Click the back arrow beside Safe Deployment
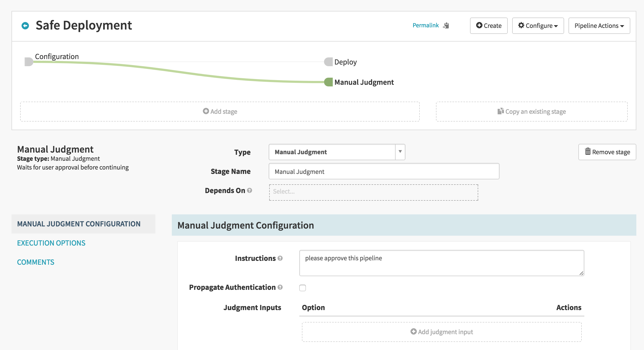This screenshot has height=350, width=644. click(25, 26)
